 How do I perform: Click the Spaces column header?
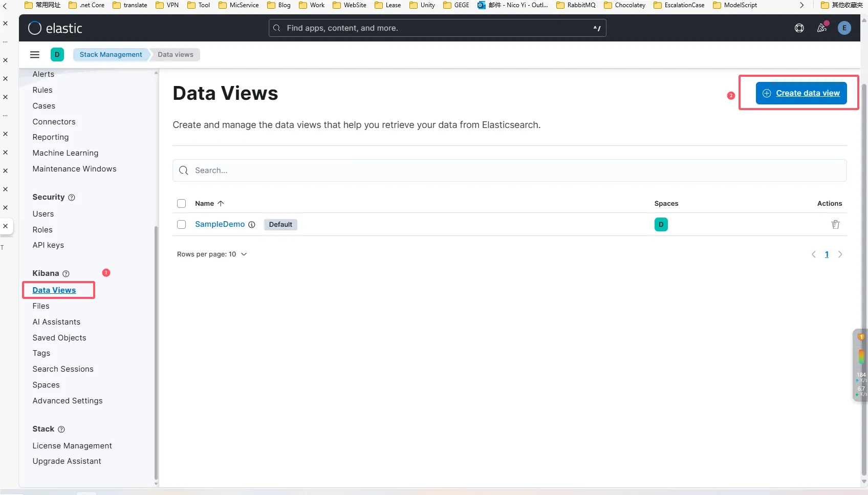coord(666,203)
